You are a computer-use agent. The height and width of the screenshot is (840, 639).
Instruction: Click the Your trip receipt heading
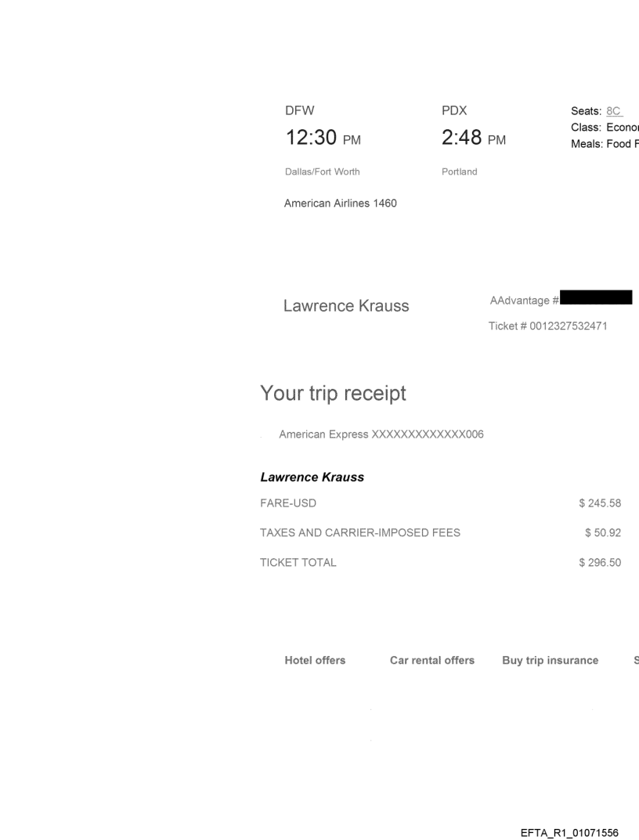point(333,394)
